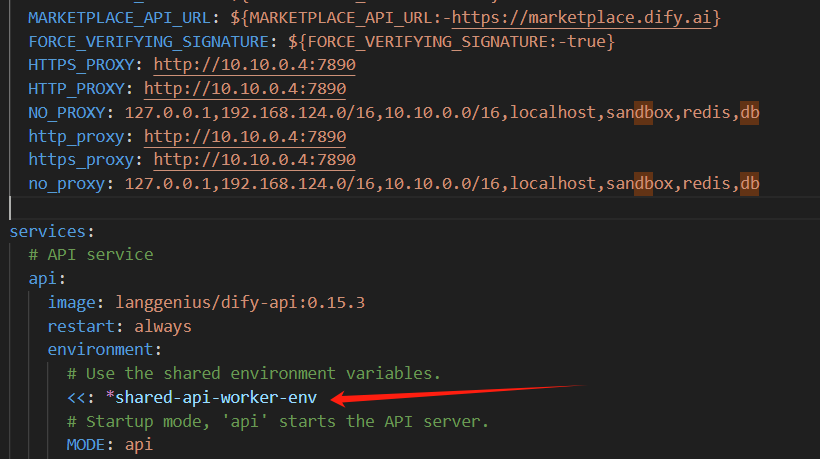The height and width of the screenshot is (459, 820).
Task: Follow the lowercase http_proxy URL link
Action: point(245,136)
